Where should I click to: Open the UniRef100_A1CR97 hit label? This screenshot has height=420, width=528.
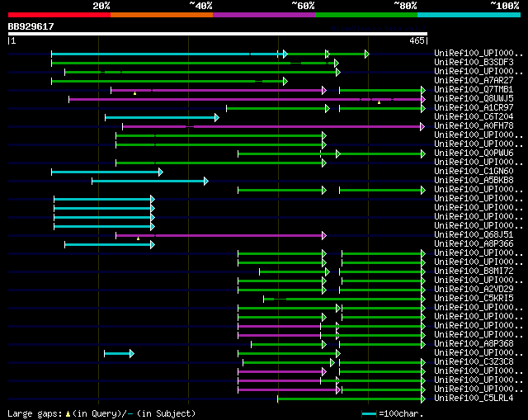474,108
